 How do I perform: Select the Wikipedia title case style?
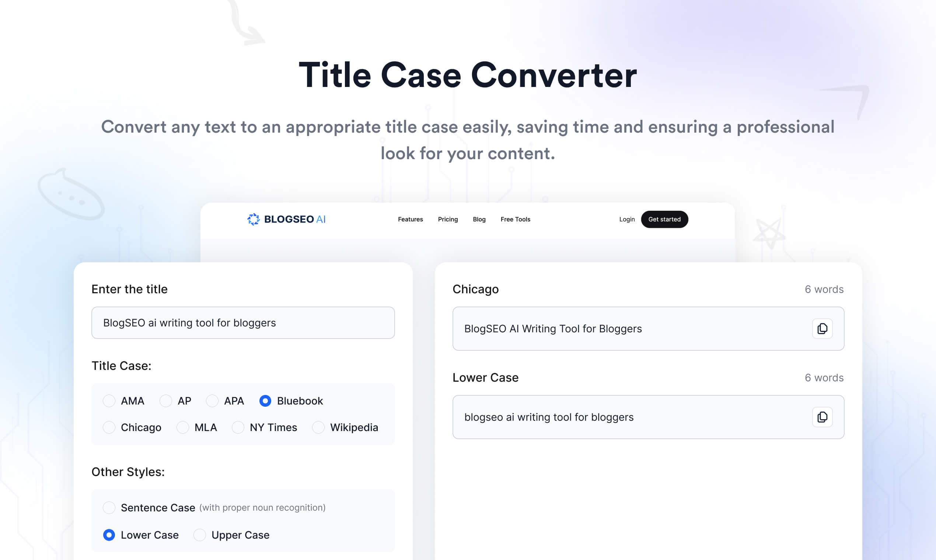[x=318, y=427]
